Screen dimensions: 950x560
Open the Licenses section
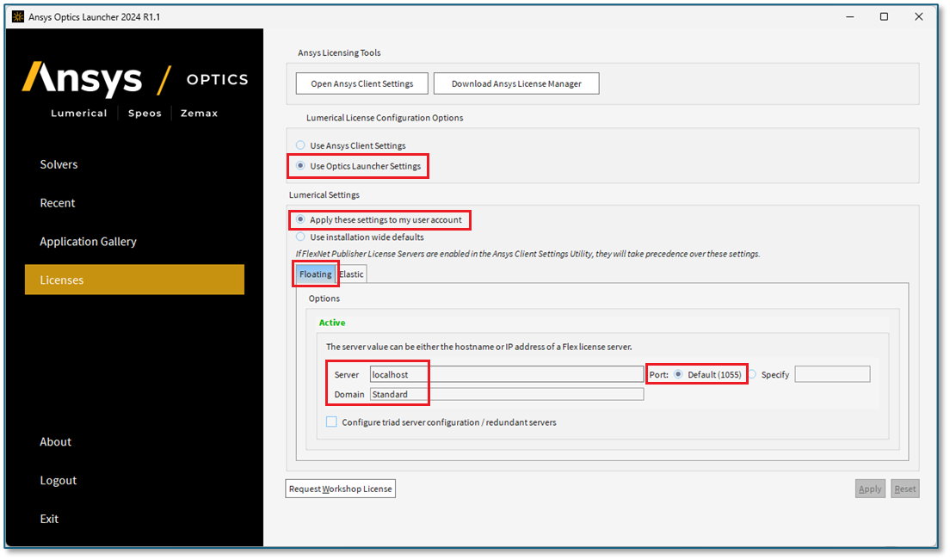(134, 280)
